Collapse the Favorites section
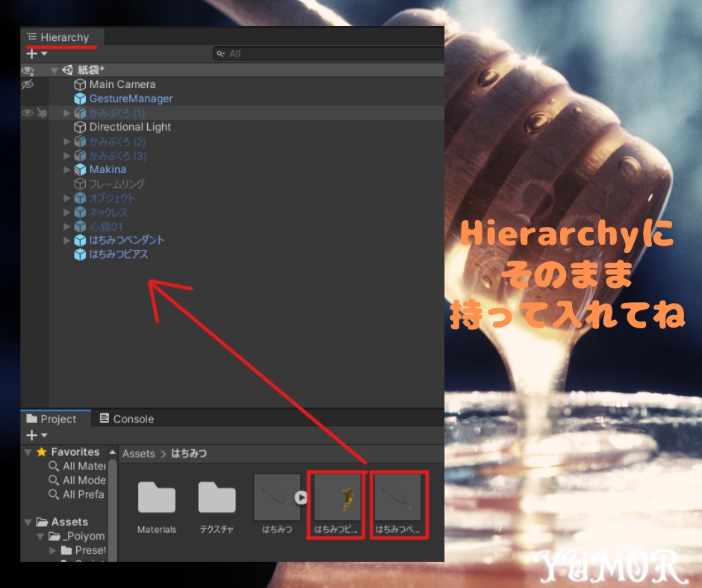 pos(28,452)
